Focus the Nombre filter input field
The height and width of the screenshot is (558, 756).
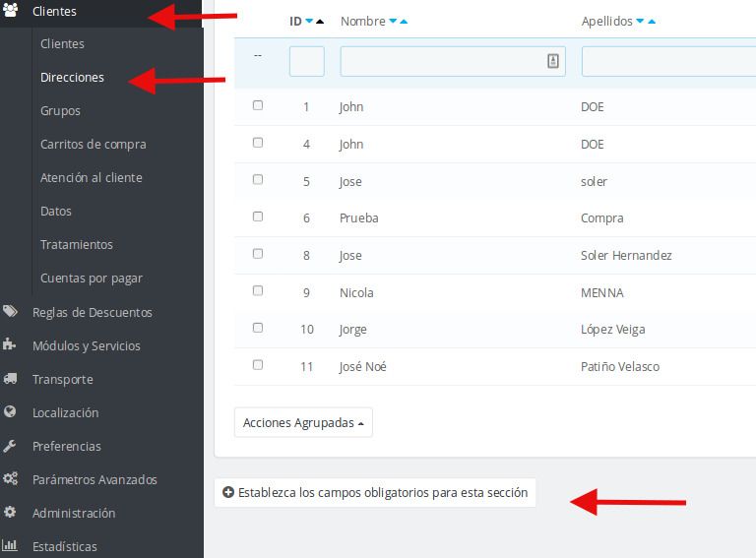453,61
